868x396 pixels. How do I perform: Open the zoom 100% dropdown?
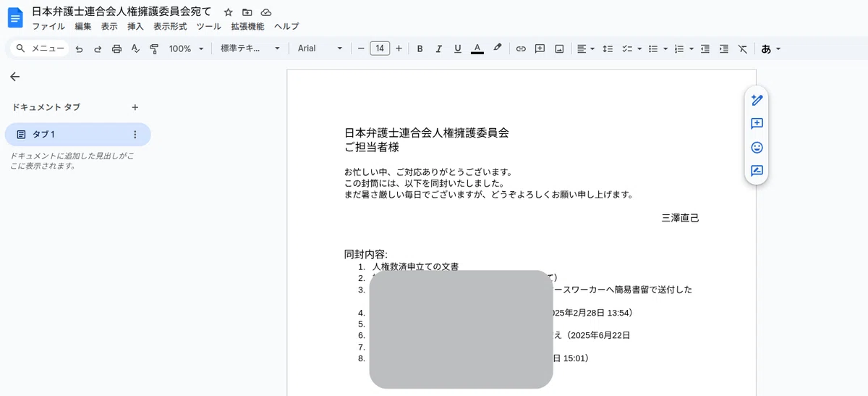click(186, 49)
